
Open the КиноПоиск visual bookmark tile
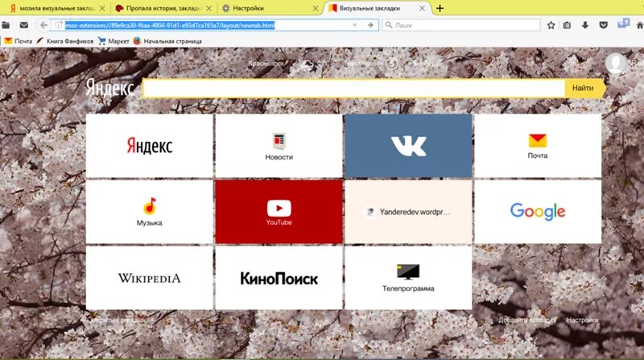click(279, 278)
